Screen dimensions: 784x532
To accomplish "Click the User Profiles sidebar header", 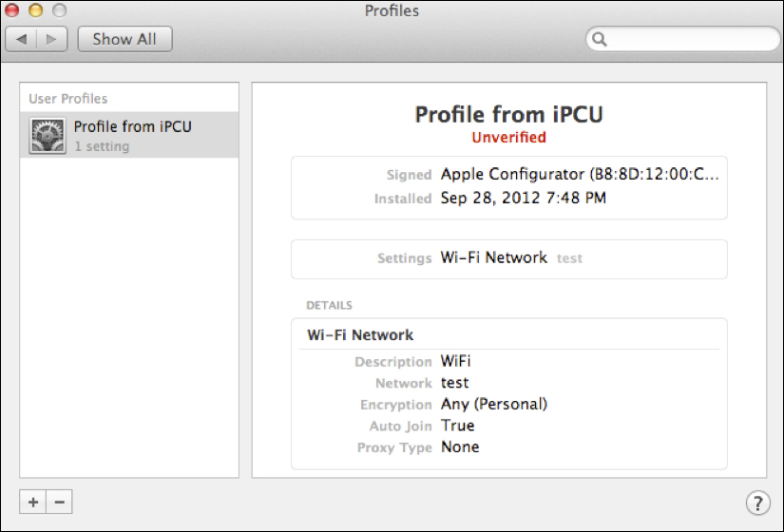I will [x=68, y=99].
